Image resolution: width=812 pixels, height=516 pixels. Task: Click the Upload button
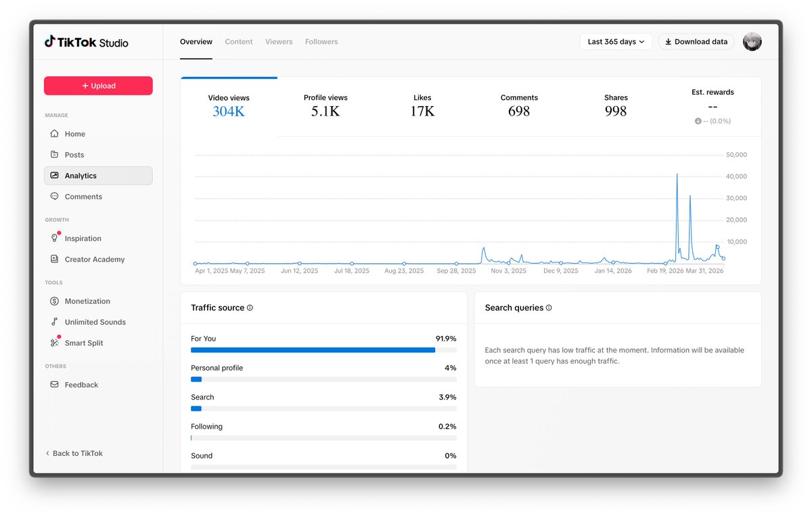[98, 86]
